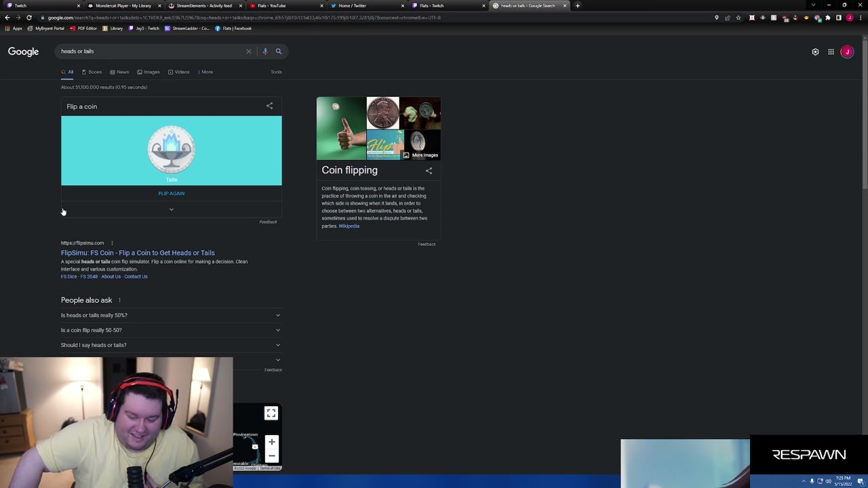Clear the search box with the X icon
This screenshot has width=868, height=488.
click(248, 52)
